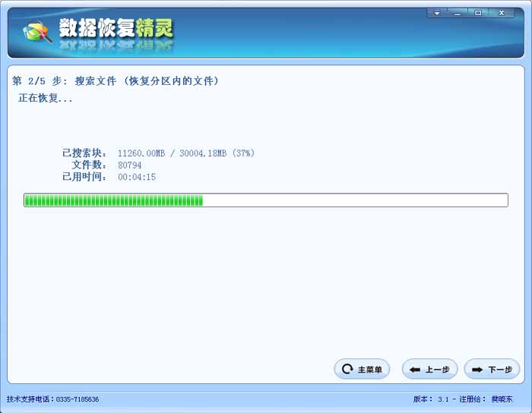Click the step 2/5 搜索文件 heading
Screen dimensions: 532x413
click(x=116, y=80)
